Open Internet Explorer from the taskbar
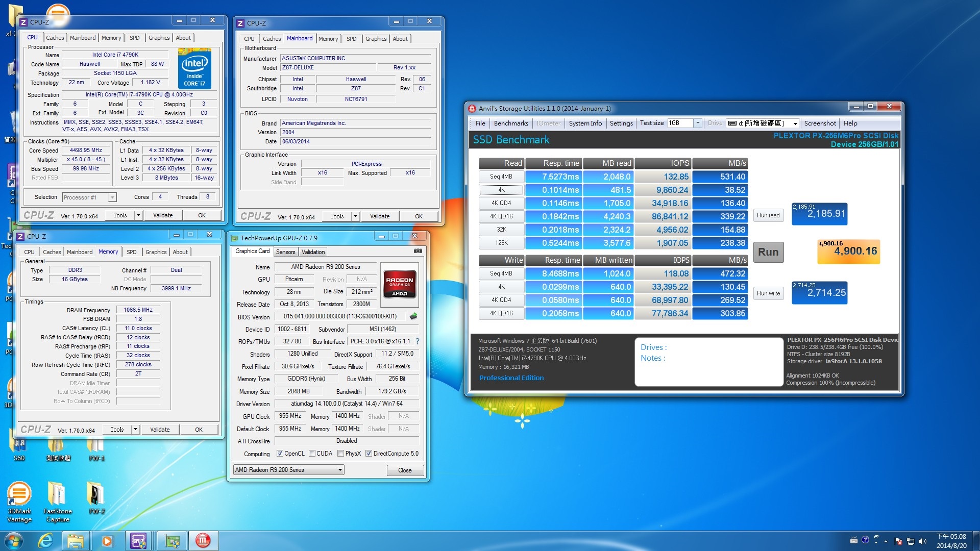The height and width of the screenshot is (551, 980). [45, 540]
